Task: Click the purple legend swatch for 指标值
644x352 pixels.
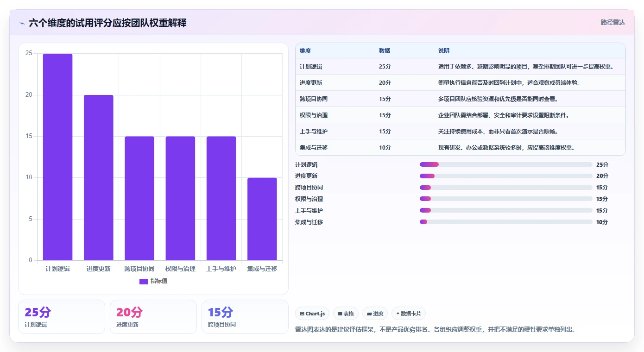Action: click(x=144, y=282)
